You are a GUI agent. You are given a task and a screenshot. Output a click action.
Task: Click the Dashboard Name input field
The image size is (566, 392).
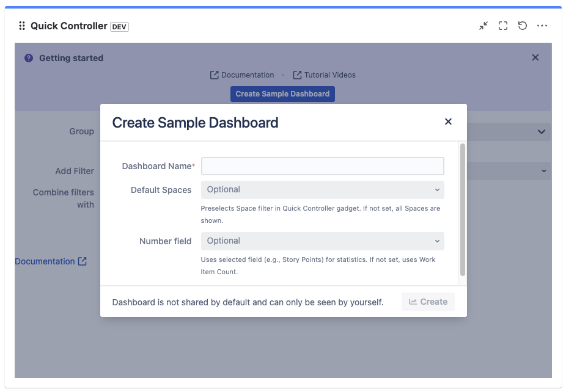coord(322,166)
